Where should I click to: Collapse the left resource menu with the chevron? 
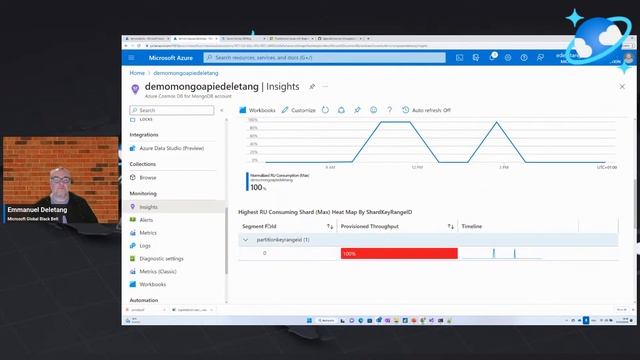pos(222,110)
